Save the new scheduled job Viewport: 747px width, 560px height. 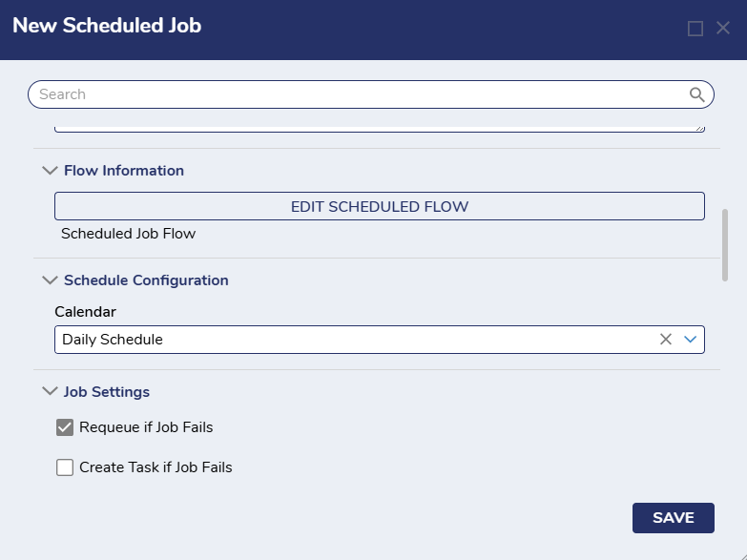pos(673,518)
